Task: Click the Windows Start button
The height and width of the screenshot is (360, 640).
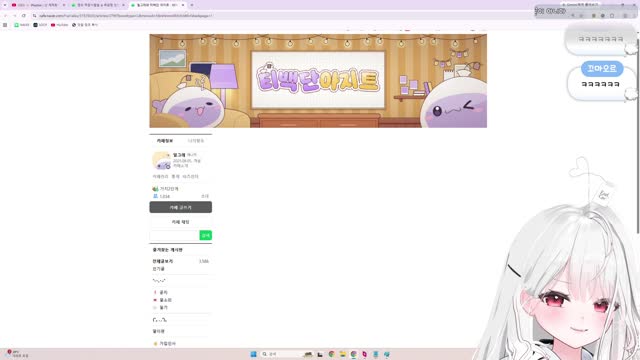Action: point(253,354)
